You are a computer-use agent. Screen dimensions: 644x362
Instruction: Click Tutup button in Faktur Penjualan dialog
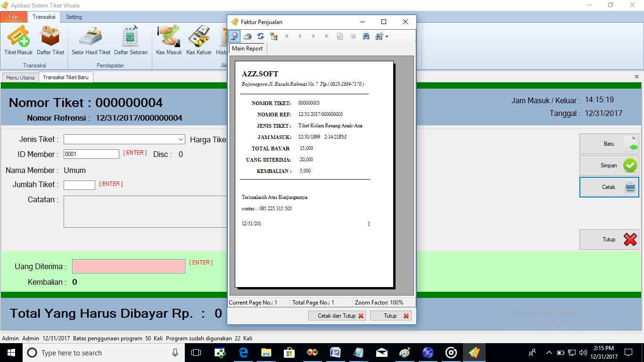point(391,316)
